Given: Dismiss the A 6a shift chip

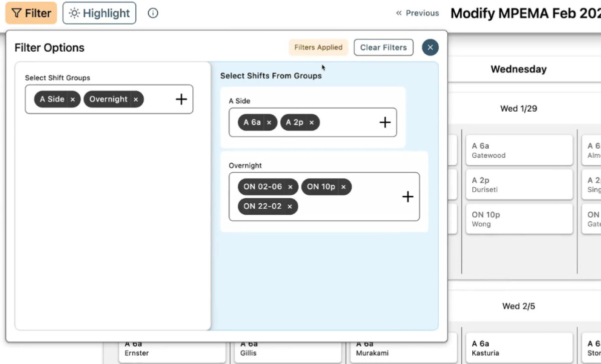Looking at the screenshot, I should point(269,122).
